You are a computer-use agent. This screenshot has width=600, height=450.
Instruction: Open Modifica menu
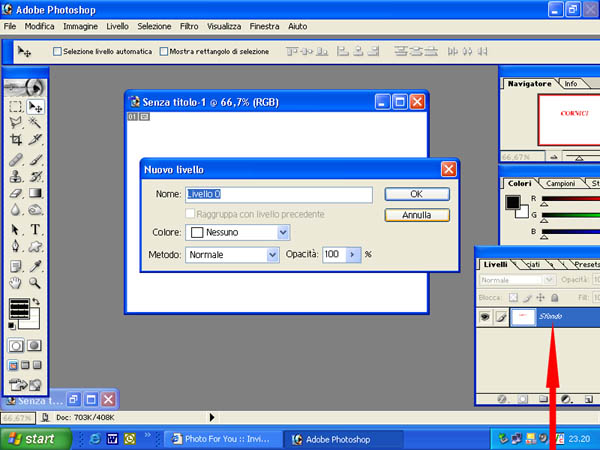39,26
